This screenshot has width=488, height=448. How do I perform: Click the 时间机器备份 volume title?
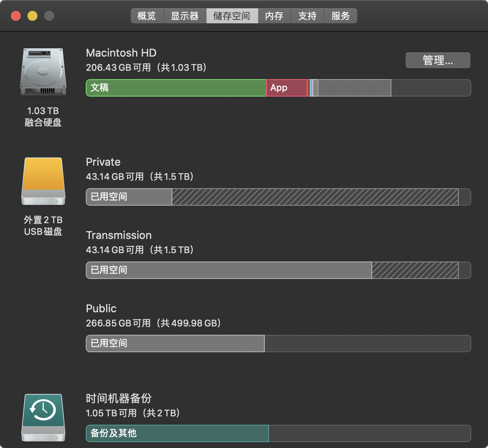point(119,398)
